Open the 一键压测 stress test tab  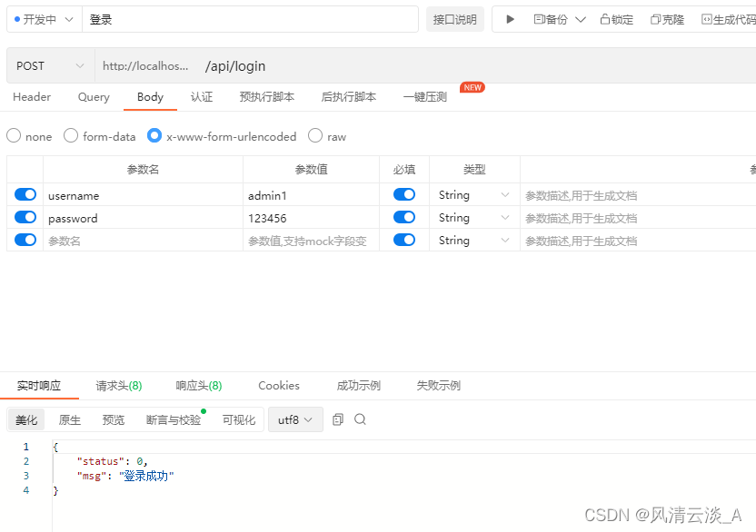(x=424, y=97)
